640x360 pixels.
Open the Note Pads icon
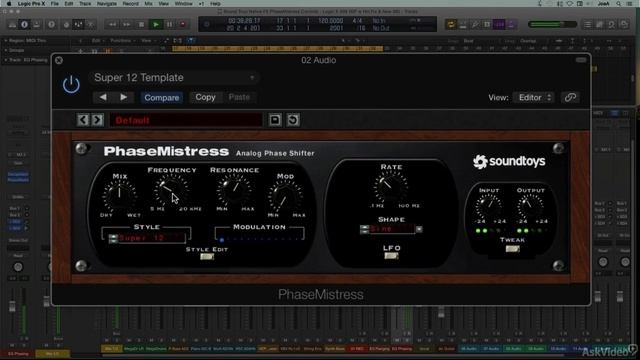(x=599, y=24)
